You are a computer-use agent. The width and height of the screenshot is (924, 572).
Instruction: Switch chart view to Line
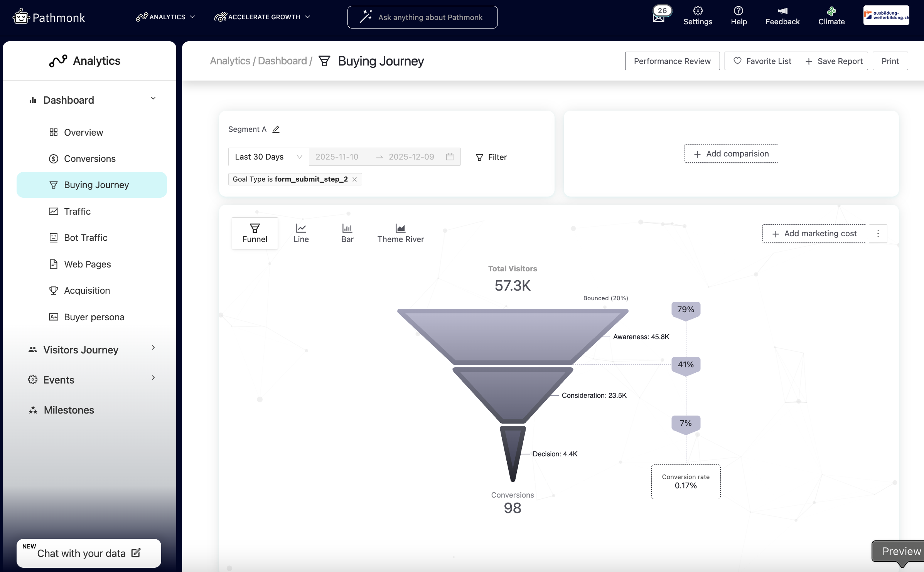click(x=301, y=233)
